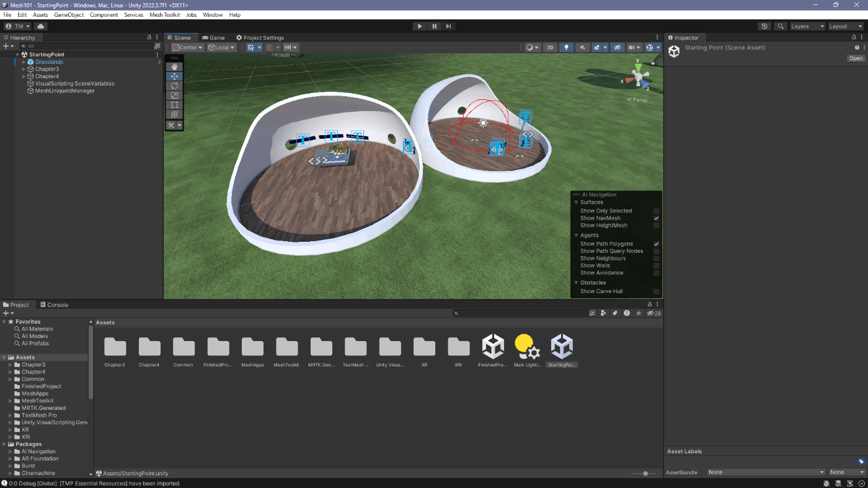Toggle 2D view mode in Scene
Image resolution: width=868 pixels, height=488 pixels.
[550, 47]
